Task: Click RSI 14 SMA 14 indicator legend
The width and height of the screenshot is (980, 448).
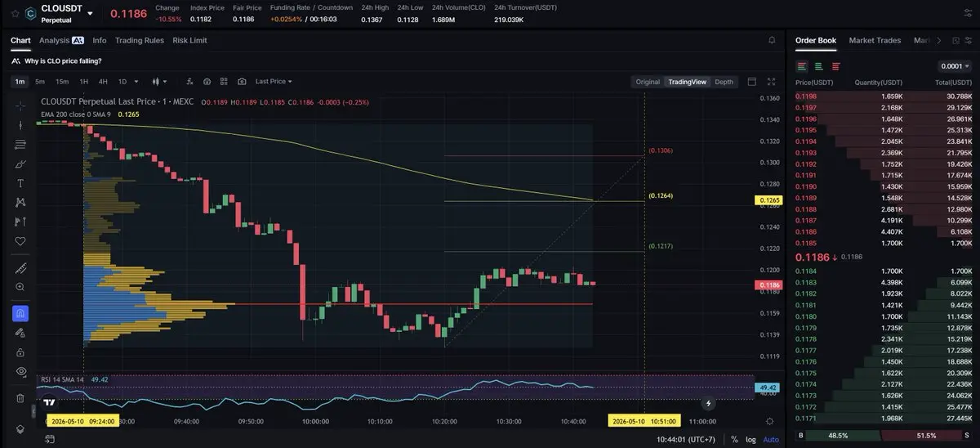Action: click(63, 379)
